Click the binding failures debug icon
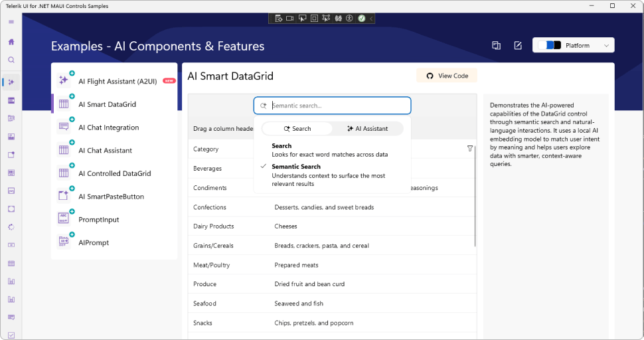This screenshot has width=644, height=340. tap(338, 19)
